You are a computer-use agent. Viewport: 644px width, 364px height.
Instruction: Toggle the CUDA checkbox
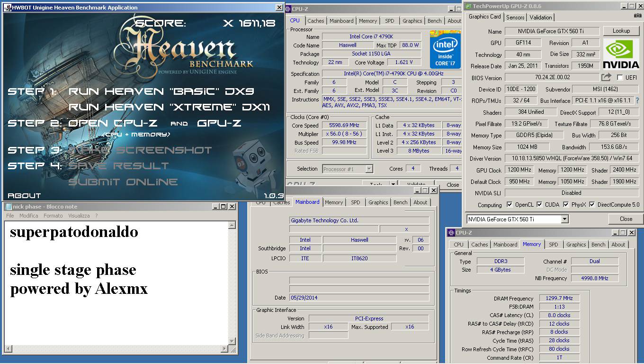(x=539, y=205)
